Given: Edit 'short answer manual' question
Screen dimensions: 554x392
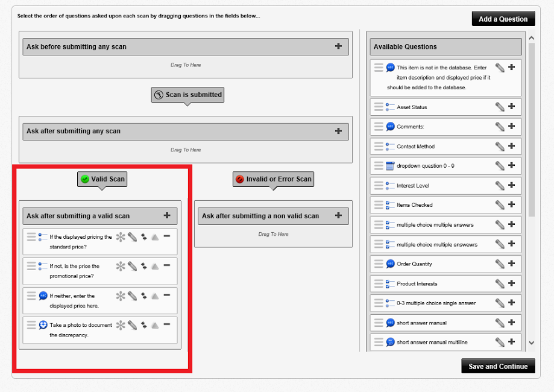Looking at the screenshot, I should tap(500, 323).
